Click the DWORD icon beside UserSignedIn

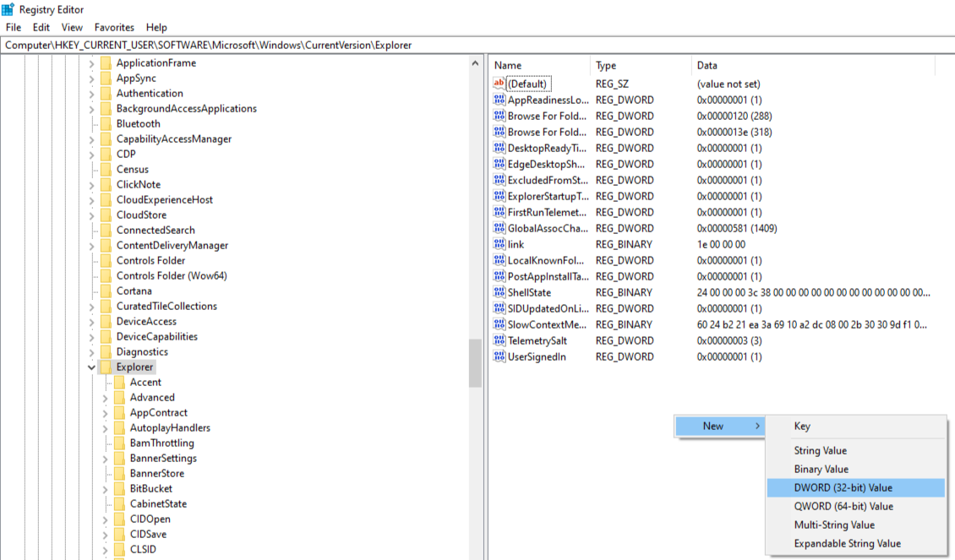[499, 356]
